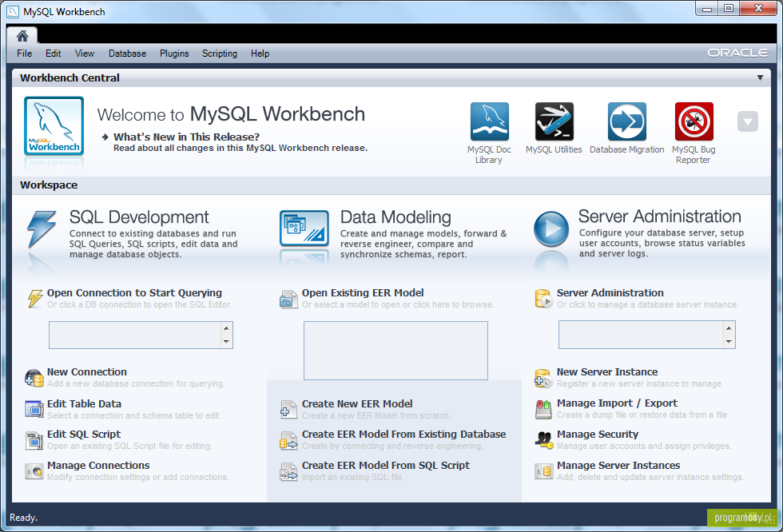
Task: Click the MySQL Workbench title bar icon
Action: 13,11
